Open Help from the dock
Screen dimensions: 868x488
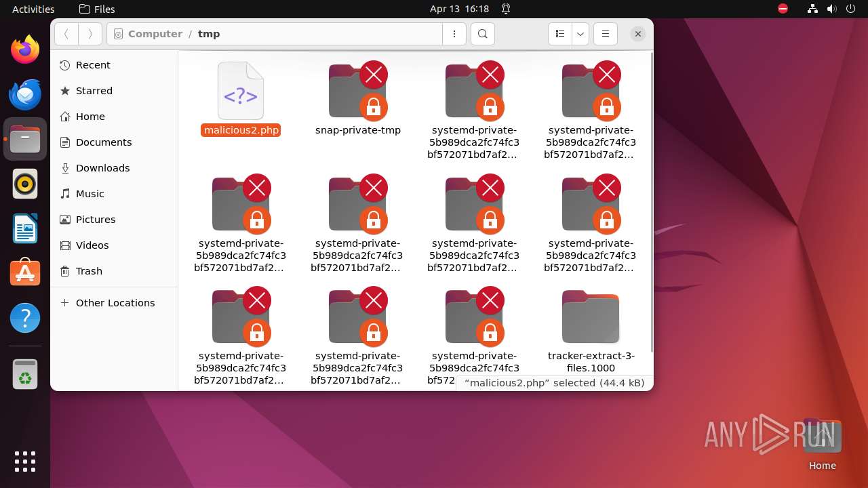pos(25,318)
